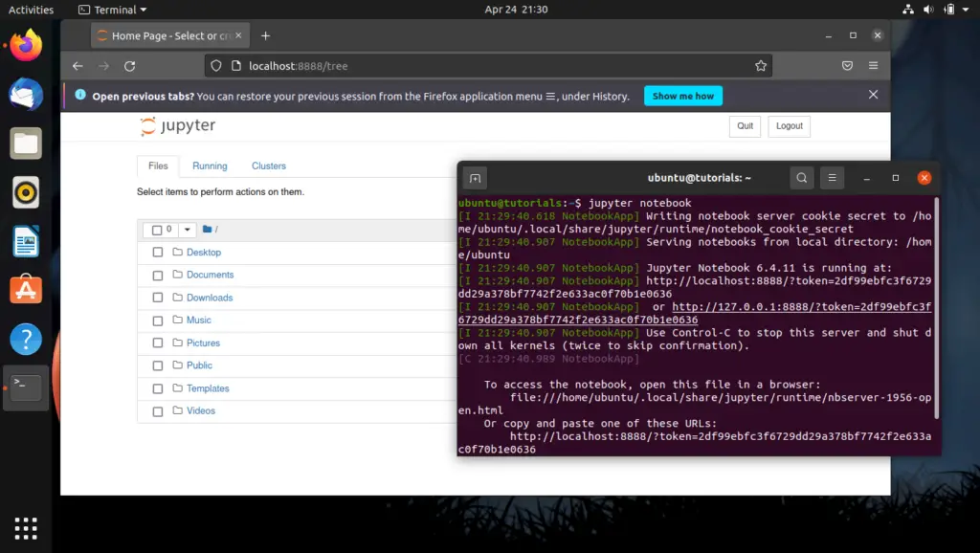Toggle the select-all checkbox in file header
980x553 pixels.
tap(157, 230)
